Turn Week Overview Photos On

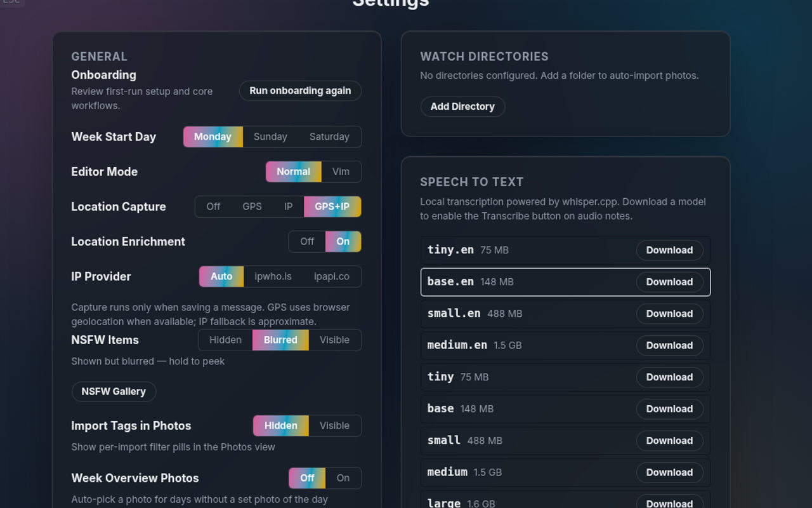[x=343, y=478]
